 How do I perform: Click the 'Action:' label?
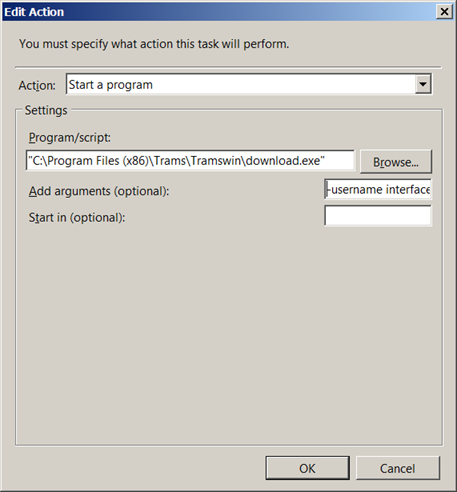point(37,86)
